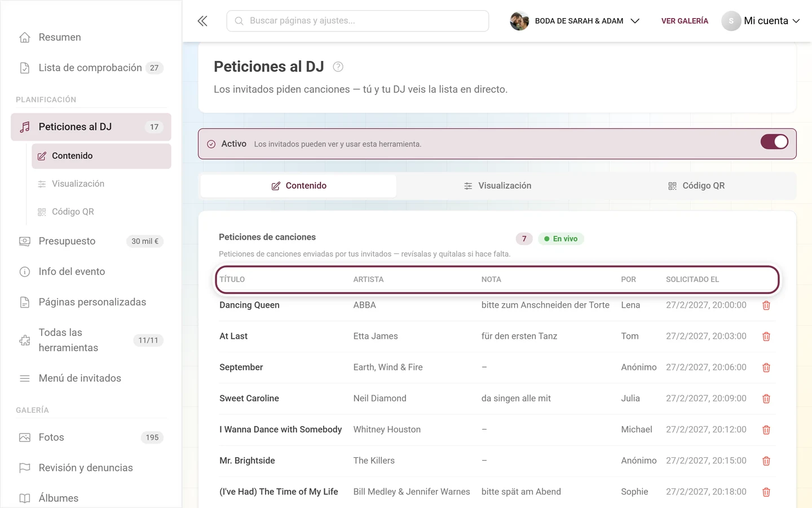This screenshot has height=508, width=812.
Task: Select Contenido in the sidebar submenu
Action: 101,156
